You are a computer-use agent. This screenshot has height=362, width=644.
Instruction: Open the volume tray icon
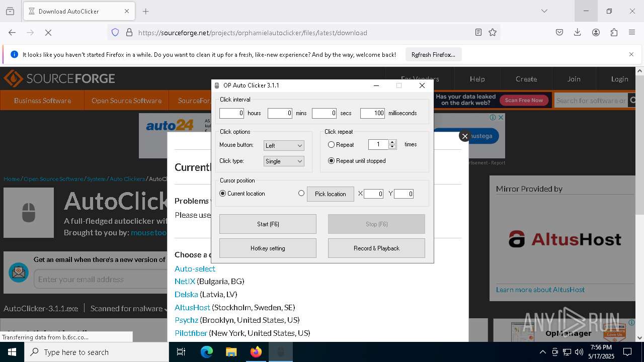click(x=579, y=352)
